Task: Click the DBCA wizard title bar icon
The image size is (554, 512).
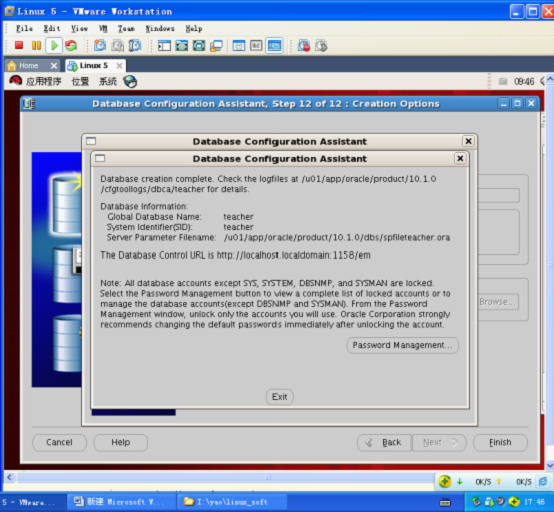Action: [x=29, y=104]
